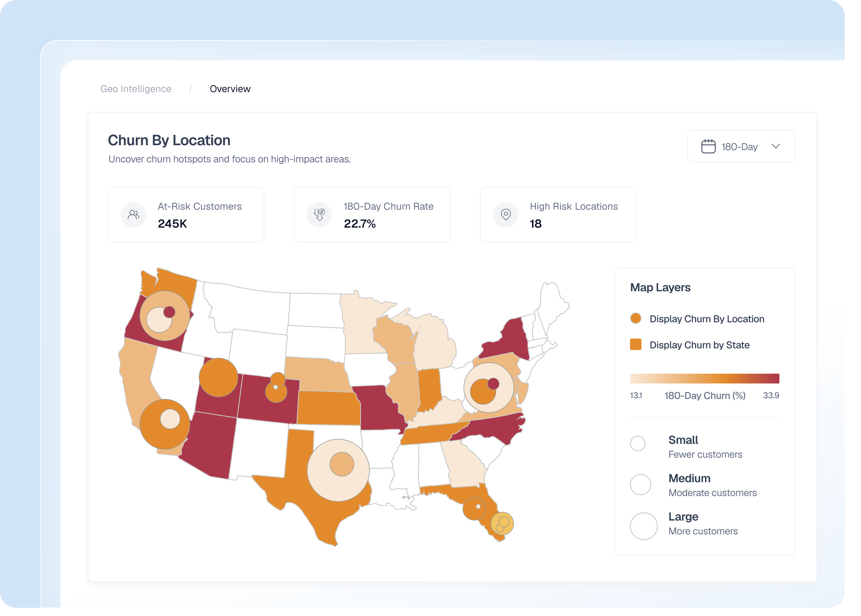The height and width of the screenshot is (616, 861).
Task: Click the Churn By Location title
Action: point(169,140)
